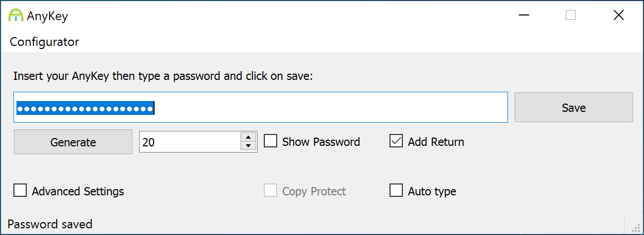Increase password length with up arrow
The image size is (644, 235).
tap(248, 137)
